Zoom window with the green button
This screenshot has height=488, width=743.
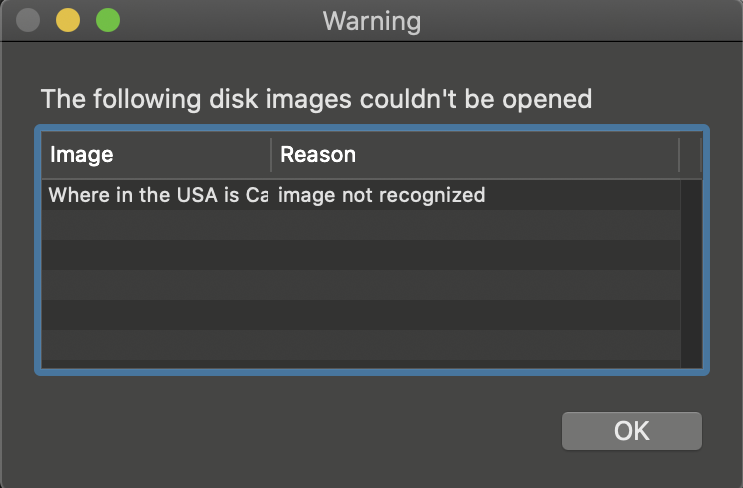(108, 20)
